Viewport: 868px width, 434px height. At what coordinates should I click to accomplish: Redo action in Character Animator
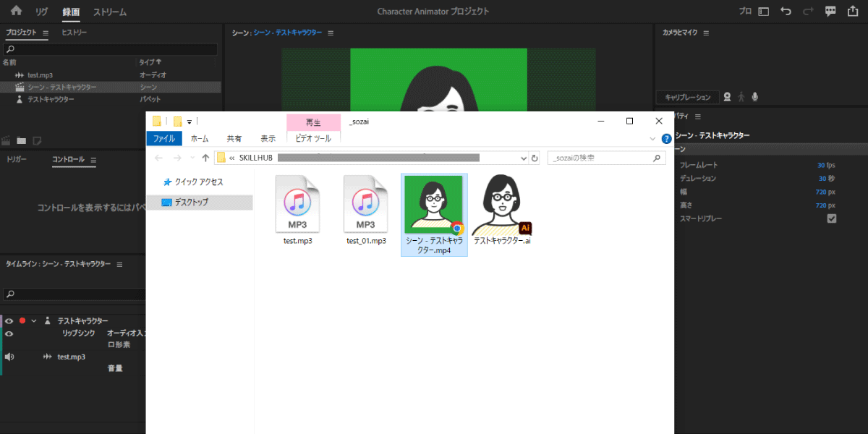point(808,12)
